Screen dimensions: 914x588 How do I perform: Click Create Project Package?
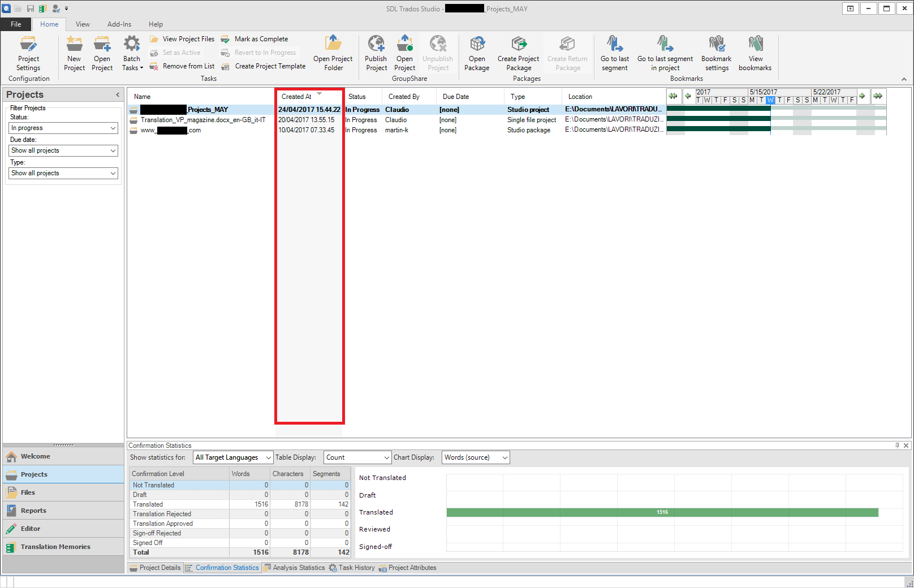tap(519, 54)
